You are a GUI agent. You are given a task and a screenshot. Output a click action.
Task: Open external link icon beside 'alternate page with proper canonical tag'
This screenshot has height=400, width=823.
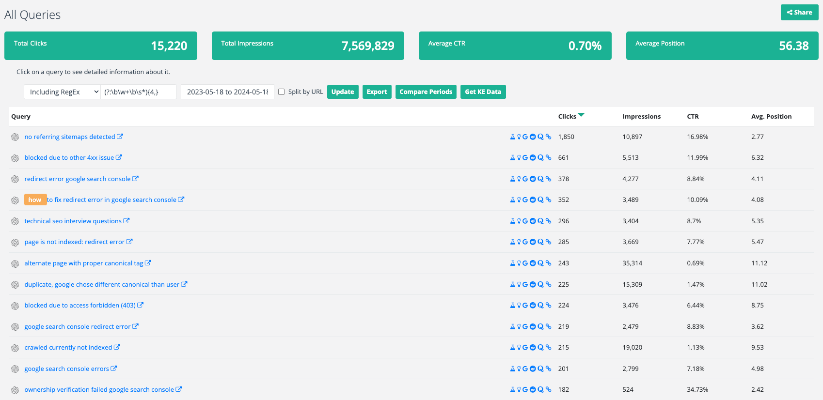[x=147, y=263]
